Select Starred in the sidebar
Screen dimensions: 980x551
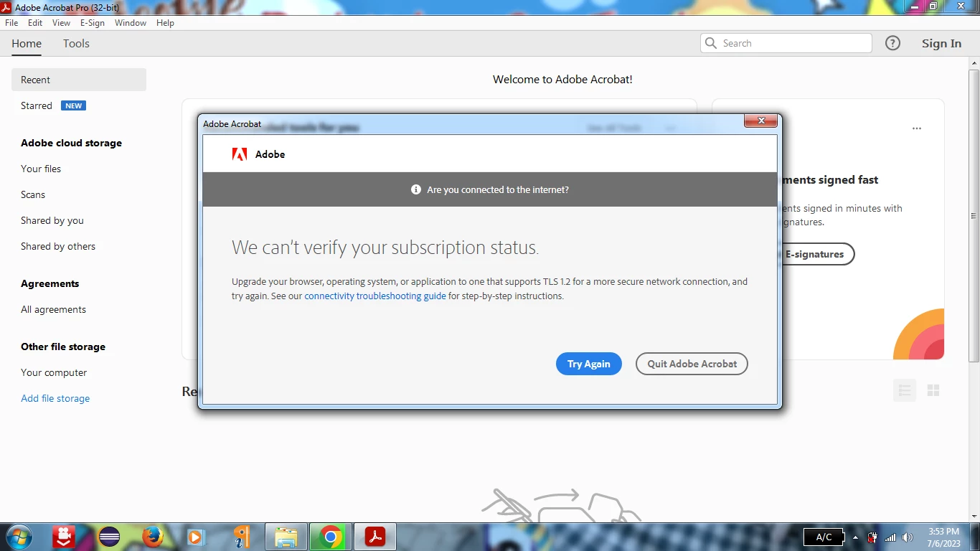[37, 105]
